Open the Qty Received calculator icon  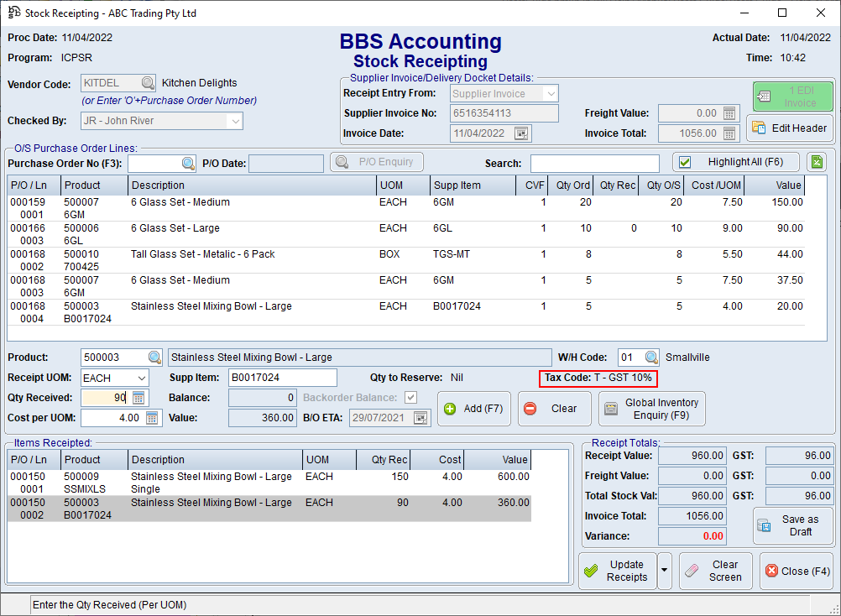138,398
